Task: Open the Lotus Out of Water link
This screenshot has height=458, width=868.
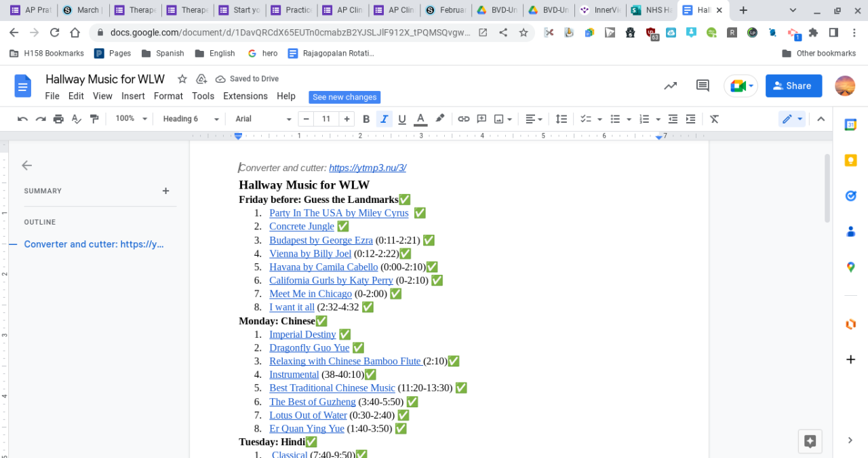Action: point(308,415)
